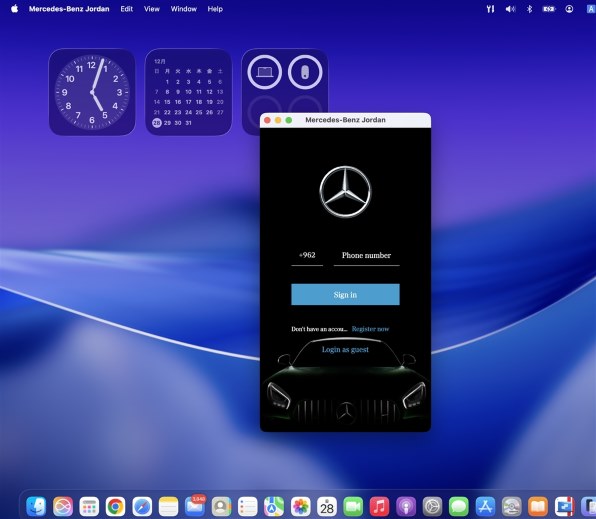Open the Bluetooth menu bar icon
Image resolution: width=596 pixels, height=519 pixels.
click(x=529, y=9)
